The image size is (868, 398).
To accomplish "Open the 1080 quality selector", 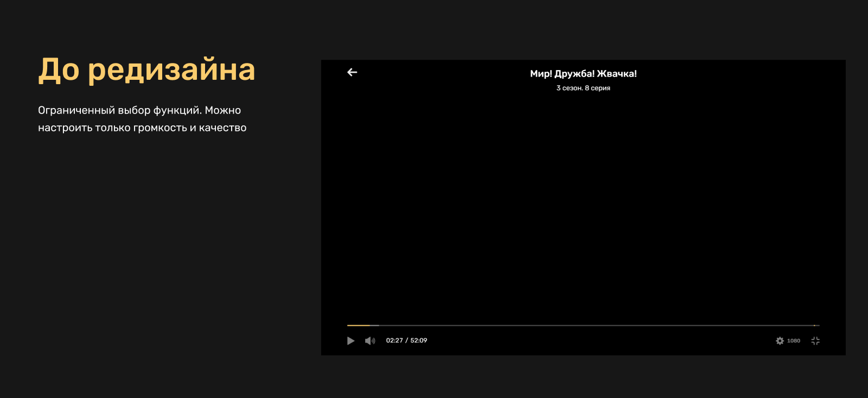I will point(794,341).
